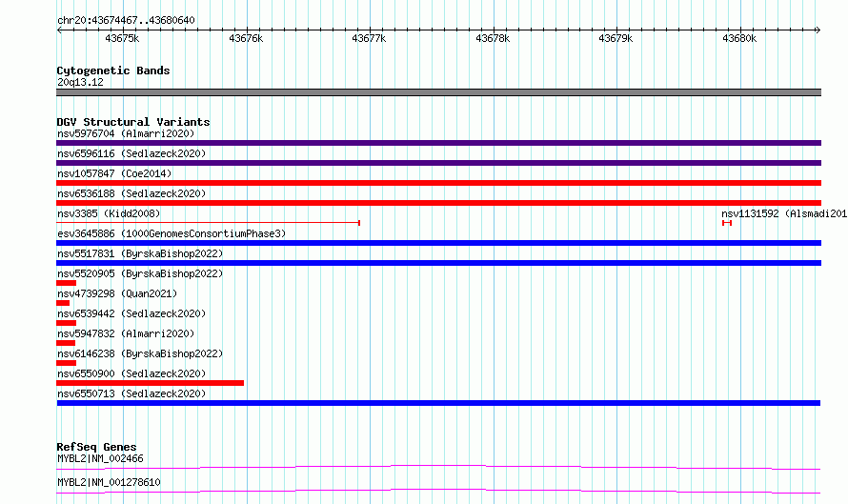Image resolution: width=848 pixels, height=504 pixels.
Task: Click the nsv6550713 (Sedlazeck2020) label
Action: click(x=131, y=393)
